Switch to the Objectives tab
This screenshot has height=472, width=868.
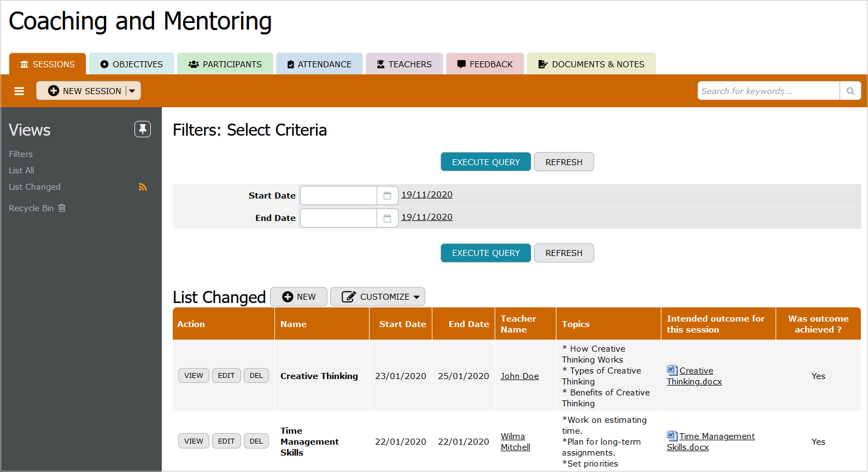point(132,64)
